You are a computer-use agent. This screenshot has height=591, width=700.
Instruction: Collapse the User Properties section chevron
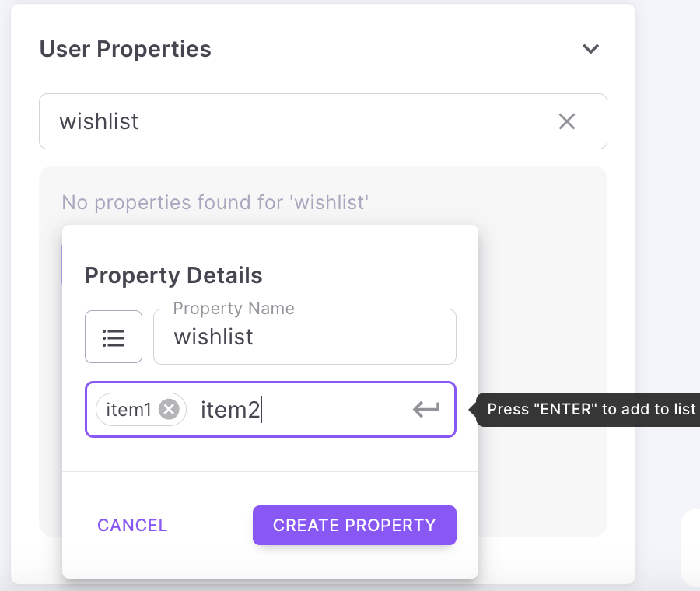click(591, 49)
